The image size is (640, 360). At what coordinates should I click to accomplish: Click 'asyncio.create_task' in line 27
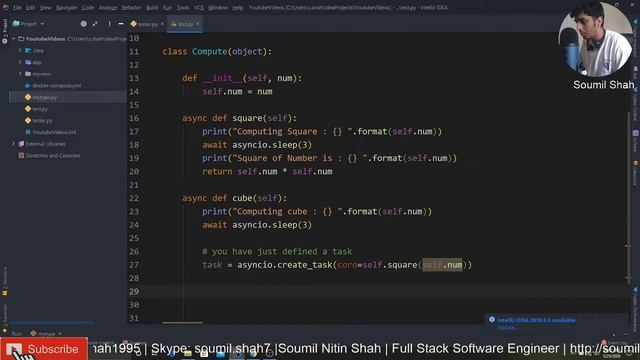pos(285,265)
